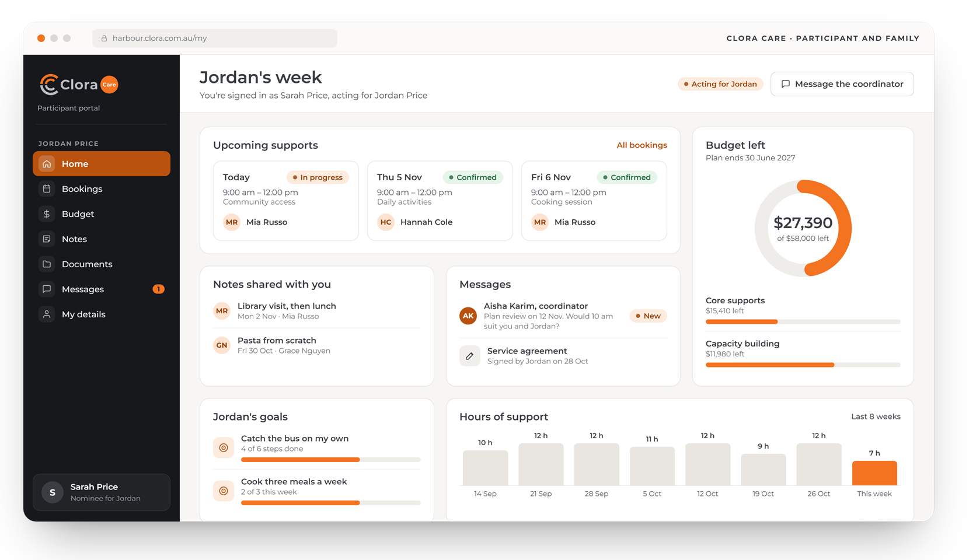Click the browser address bar URL

click(x=160, y=38)
